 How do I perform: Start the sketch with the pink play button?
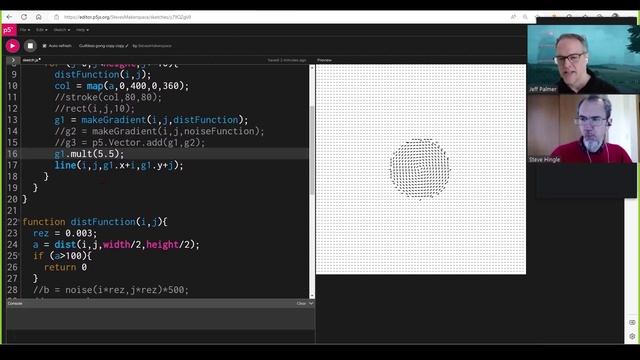(13, 46)
